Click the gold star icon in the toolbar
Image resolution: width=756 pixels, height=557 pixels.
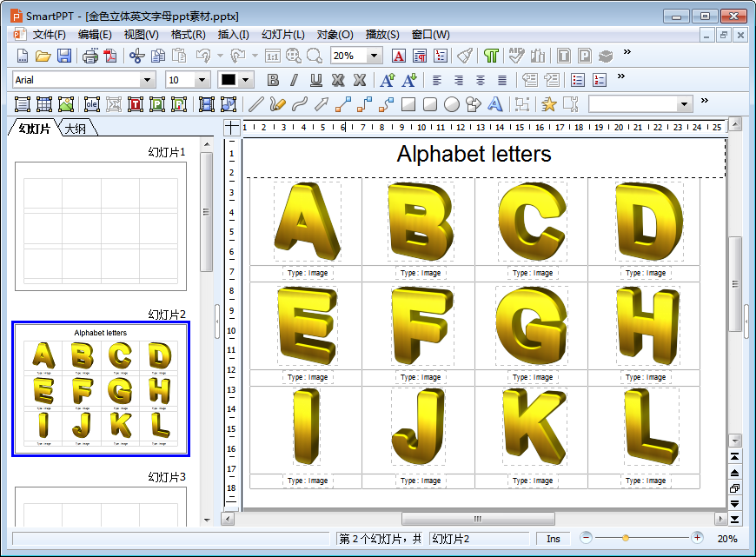548,104
